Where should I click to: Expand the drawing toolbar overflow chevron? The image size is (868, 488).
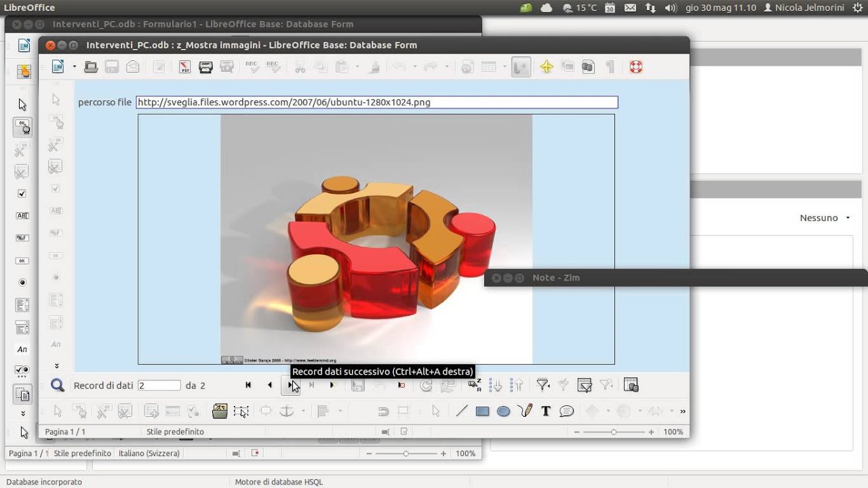pos(682,411)
